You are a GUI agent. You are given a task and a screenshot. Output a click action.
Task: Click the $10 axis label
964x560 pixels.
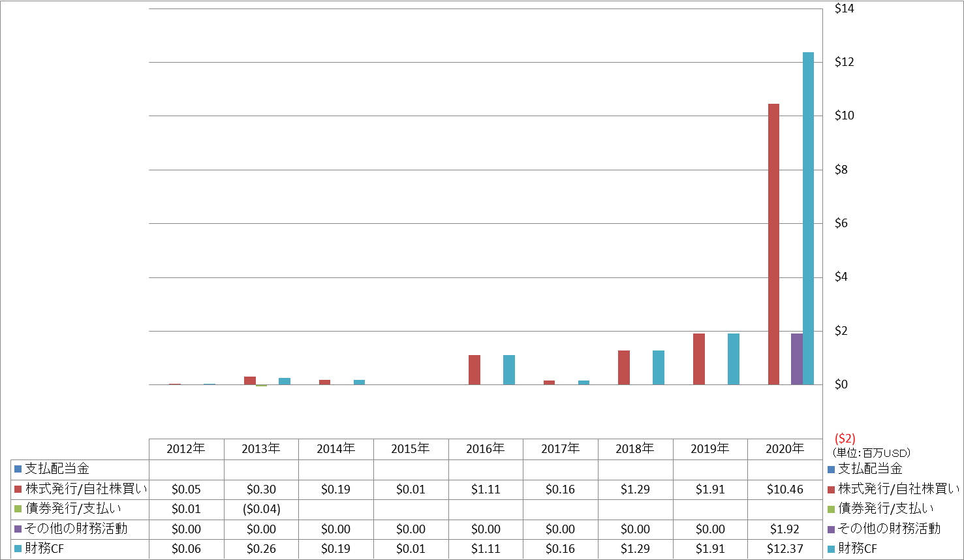tap(844, 116)
